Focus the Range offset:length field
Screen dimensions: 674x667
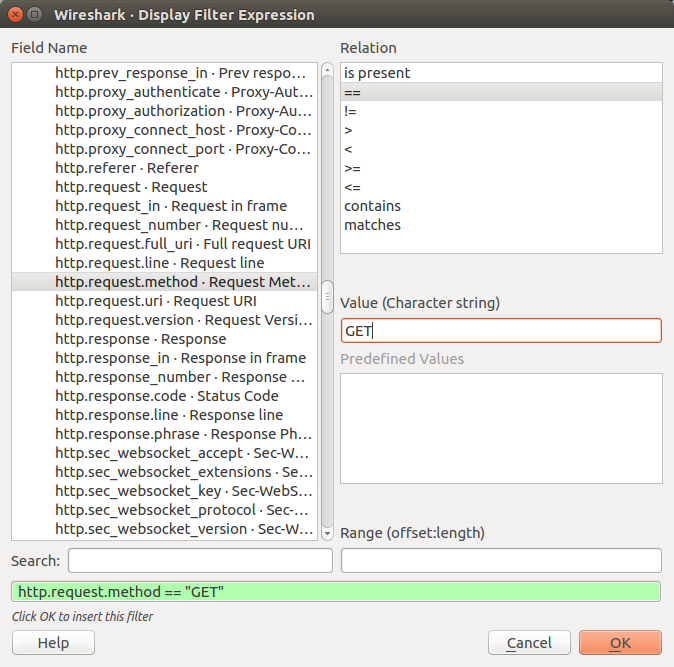(x=501, y=560)
